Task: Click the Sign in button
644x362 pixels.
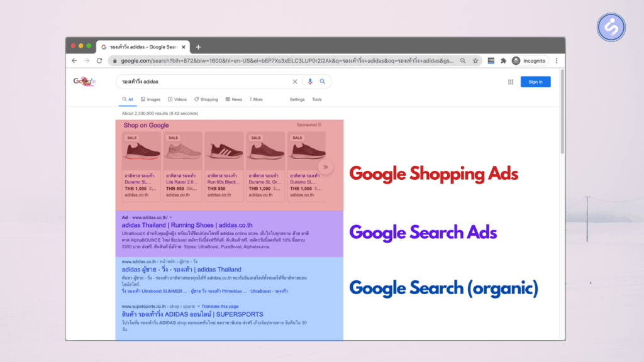Action: coord(536,82)
